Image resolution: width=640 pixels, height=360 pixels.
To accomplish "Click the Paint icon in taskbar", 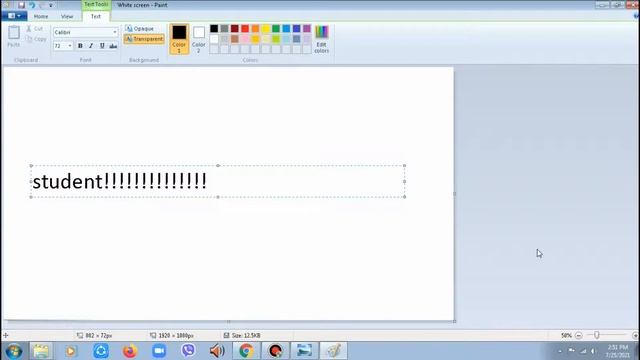I will [x=333, y=351].
